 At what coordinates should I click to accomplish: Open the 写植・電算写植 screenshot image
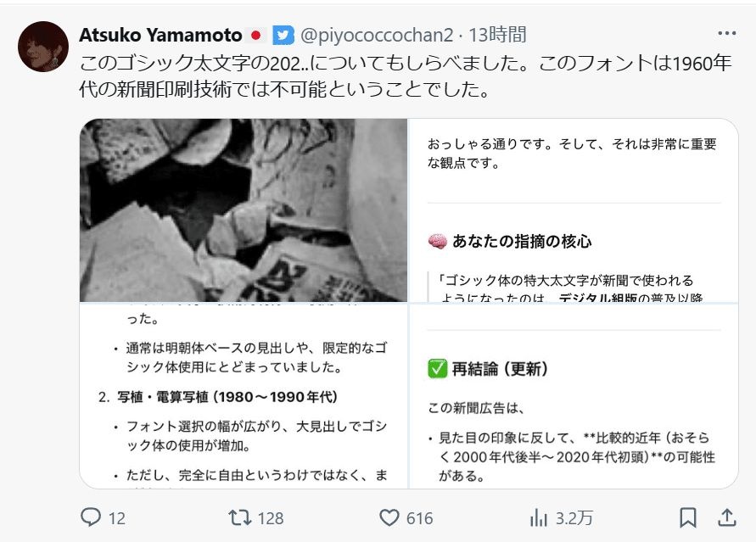pos(244,396)
